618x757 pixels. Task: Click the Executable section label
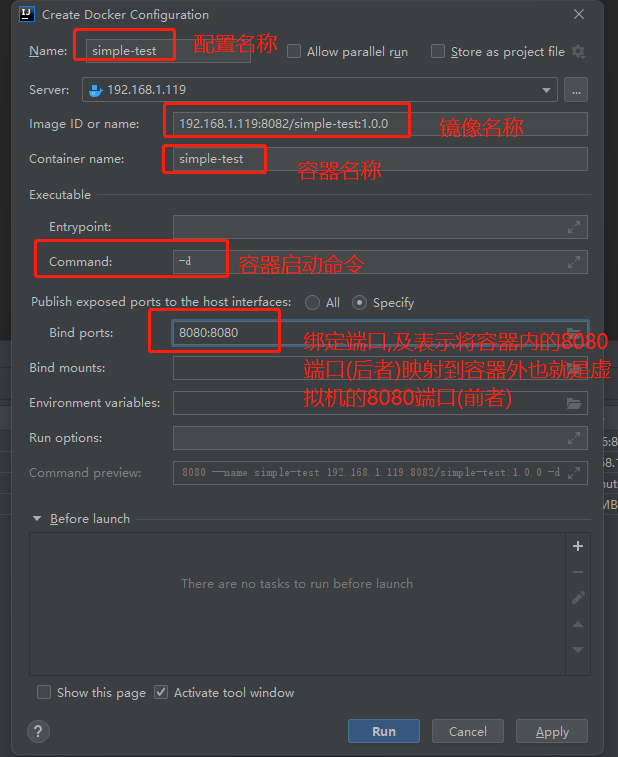(x=60, y=195)
